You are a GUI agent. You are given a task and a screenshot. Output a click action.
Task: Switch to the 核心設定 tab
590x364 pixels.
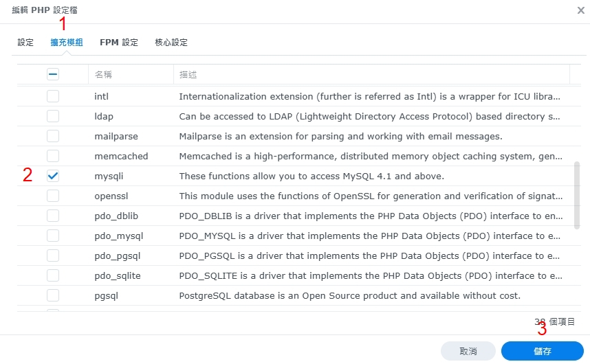point(171,43)
